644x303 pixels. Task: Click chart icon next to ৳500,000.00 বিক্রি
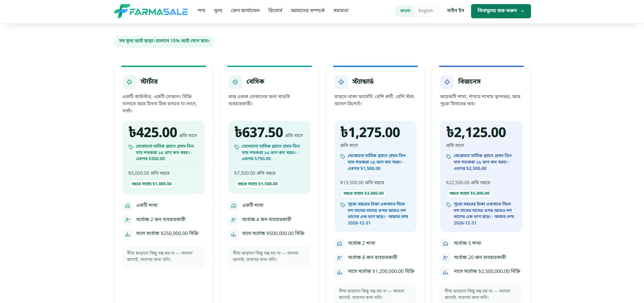pyautogui.click(x=234, y=234)
